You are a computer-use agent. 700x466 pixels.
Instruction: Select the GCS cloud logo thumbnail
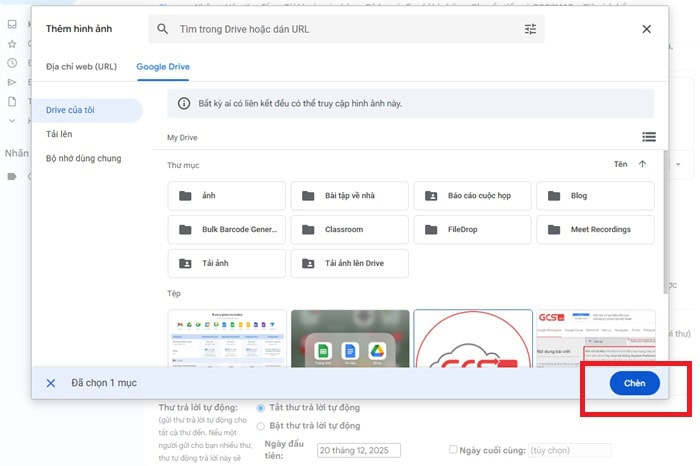473,338
